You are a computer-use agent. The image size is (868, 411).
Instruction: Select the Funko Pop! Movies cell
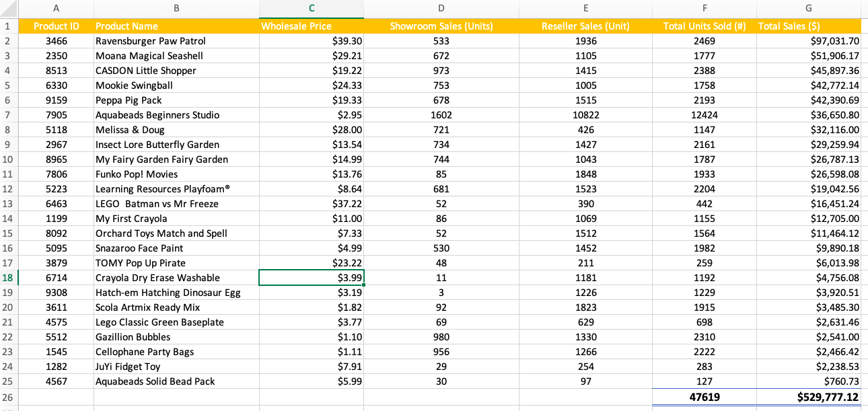tap(176, 174)
